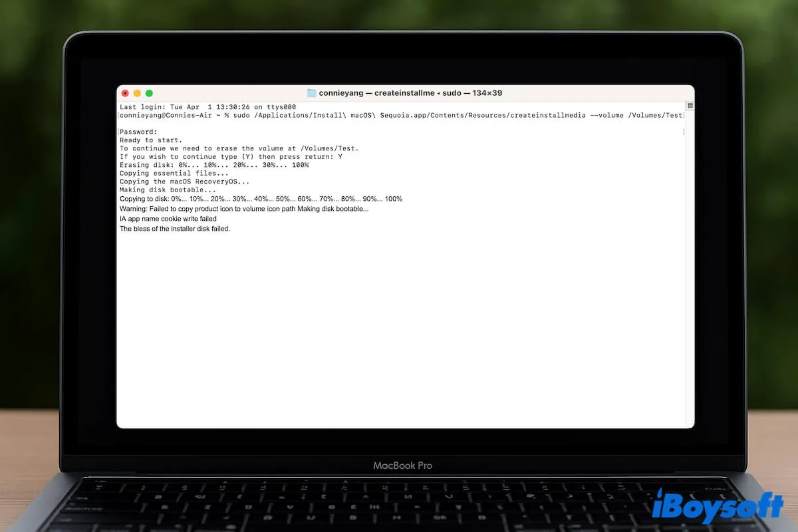Image resolution: width=798 pixels, height=532 pixels.
Task: Click the 'Erasing disk: 0%... 10%' line
Action: [214, 165]
